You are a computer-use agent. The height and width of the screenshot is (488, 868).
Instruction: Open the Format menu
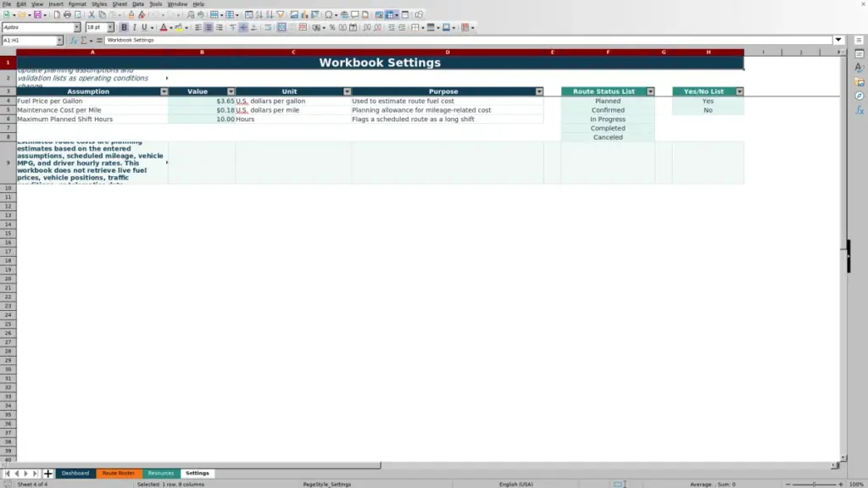(77, 4)
